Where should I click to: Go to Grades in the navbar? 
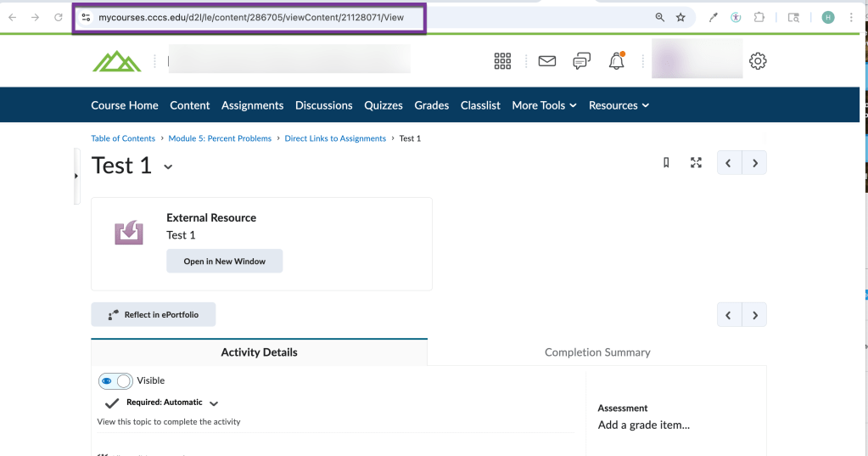pos(431,105)
